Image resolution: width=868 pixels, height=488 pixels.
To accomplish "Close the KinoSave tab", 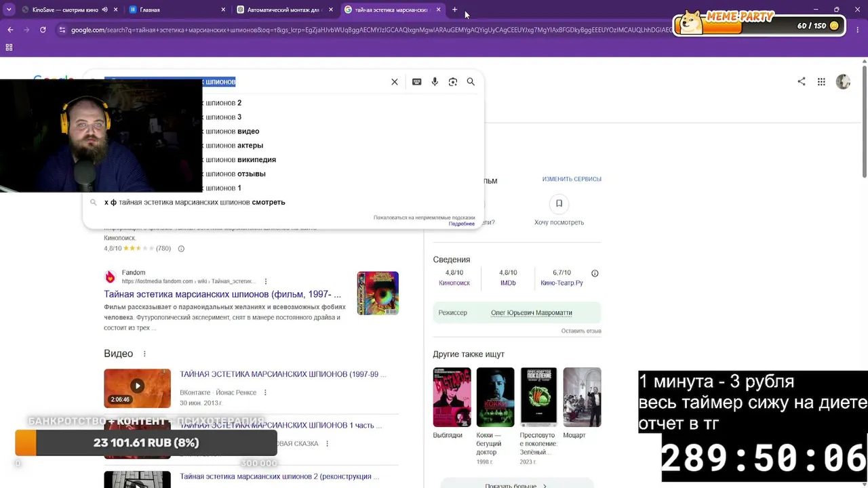I will [x=116, y=10].
